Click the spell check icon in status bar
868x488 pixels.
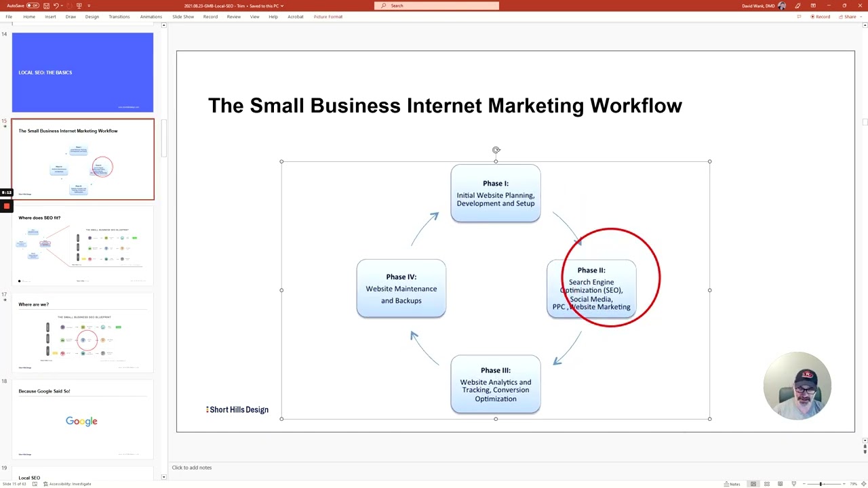[x=35, y=484]
